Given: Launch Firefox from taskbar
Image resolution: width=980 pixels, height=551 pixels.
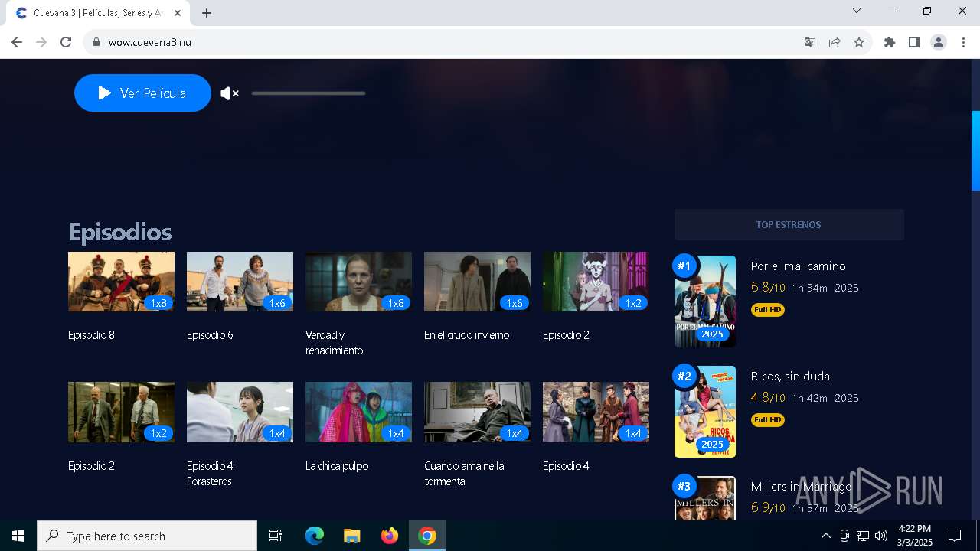Looking at the screenshot, I should (x=390, y=536).
